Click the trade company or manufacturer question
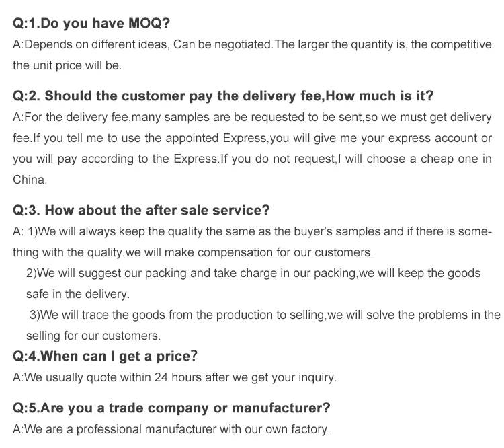504x448 pixels. click(x=171, y=408)
